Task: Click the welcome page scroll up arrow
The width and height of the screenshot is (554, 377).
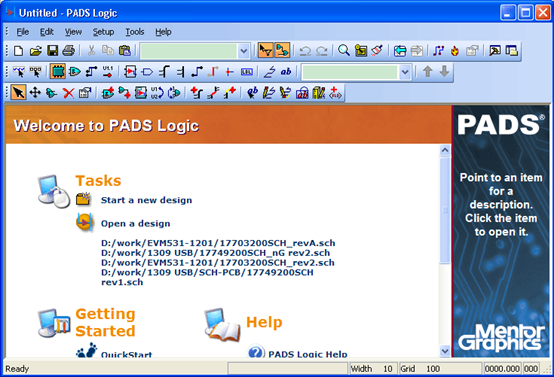Action: (445, 151)
